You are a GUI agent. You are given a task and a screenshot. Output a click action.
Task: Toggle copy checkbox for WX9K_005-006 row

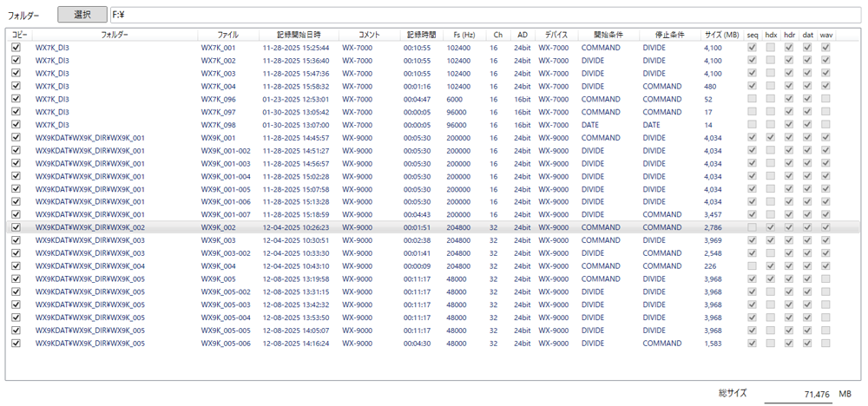tap(16, 344)
